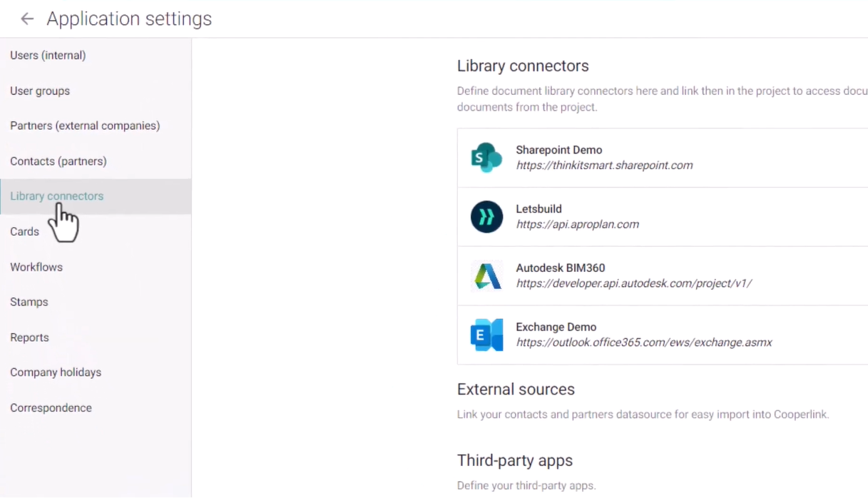The height and width of the screenshot is (501, 868).
Task: Select the Autodesk BIM360 connector name
Action: click(560, 268)
